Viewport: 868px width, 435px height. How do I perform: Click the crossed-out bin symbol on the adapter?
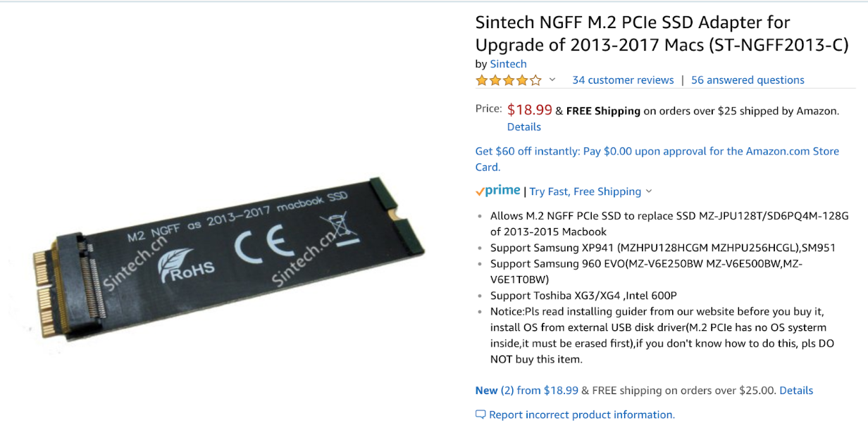click(x=337, y=229)
